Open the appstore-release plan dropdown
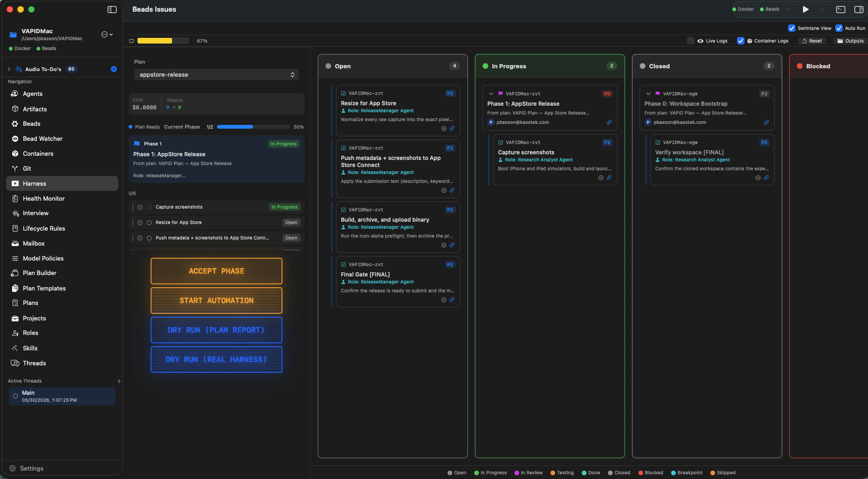The height and width of the screenshot is (479, 868). (217, 74)
